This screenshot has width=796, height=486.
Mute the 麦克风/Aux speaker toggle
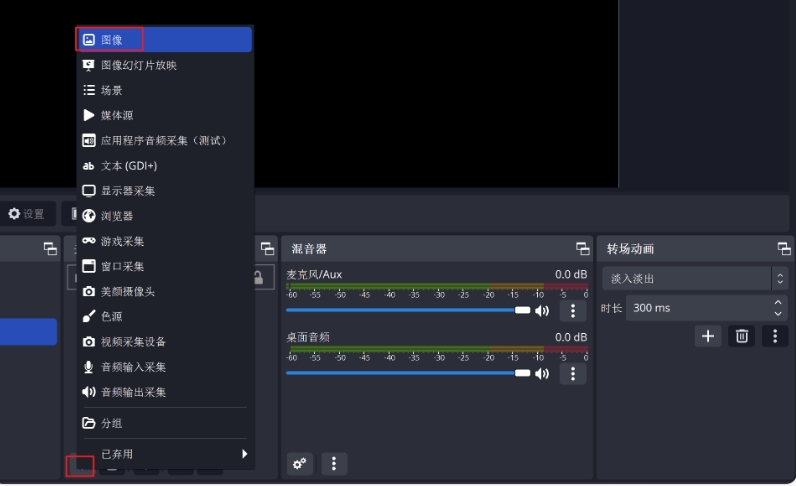point(543,311)
